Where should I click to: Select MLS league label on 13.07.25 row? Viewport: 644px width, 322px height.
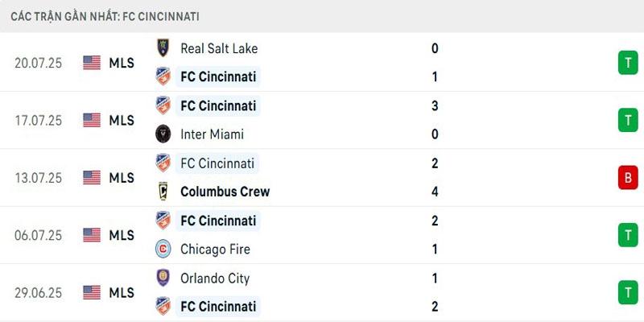tap(122, 177)
